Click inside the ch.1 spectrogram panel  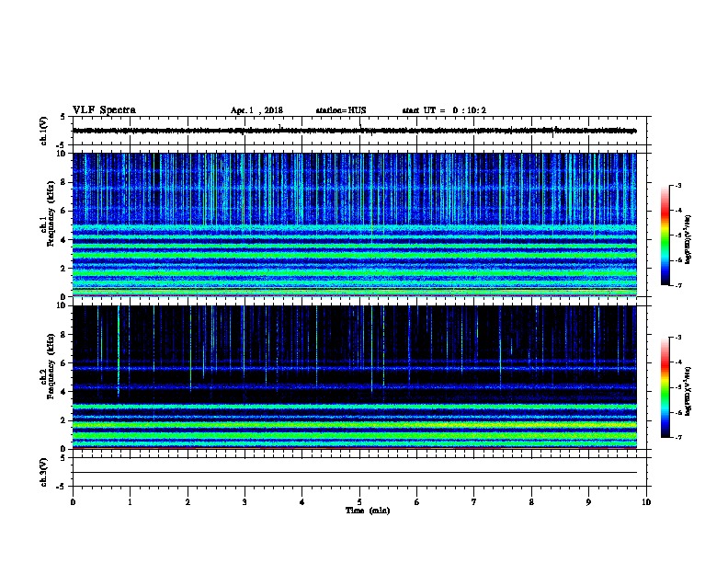pyautogui.click(x=355, y=224)
